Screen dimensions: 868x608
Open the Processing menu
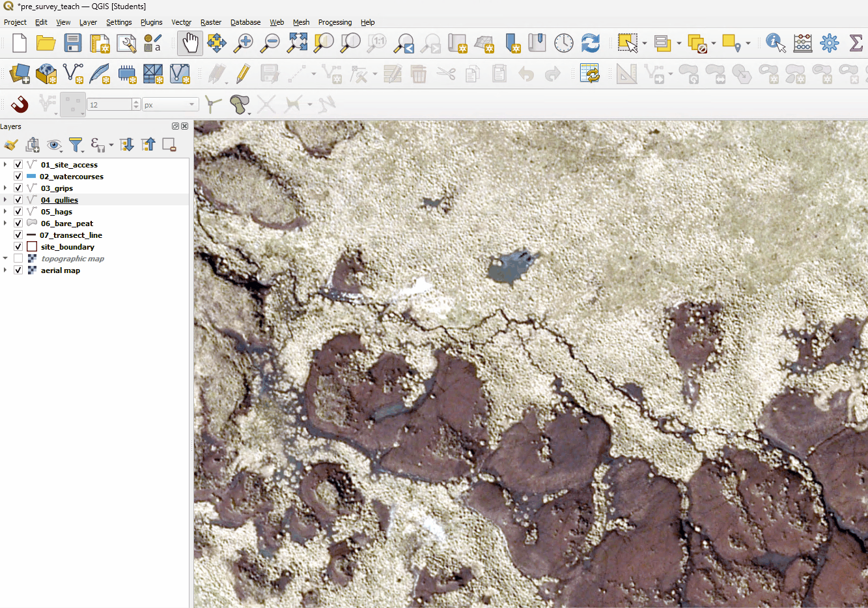click(x=335, y=22)
